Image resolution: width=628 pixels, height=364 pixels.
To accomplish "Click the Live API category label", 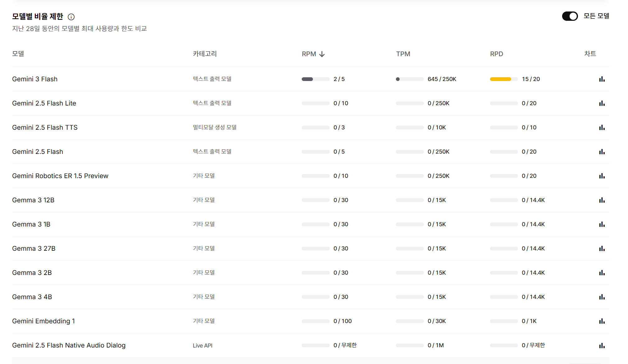I will pyautogui.click(x=202, y=345).
